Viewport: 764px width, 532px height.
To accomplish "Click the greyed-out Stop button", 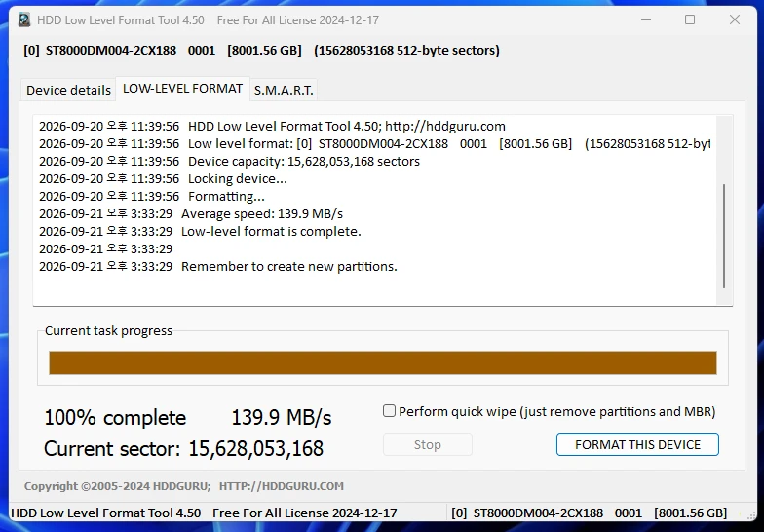I will click(x=427, y=444).
